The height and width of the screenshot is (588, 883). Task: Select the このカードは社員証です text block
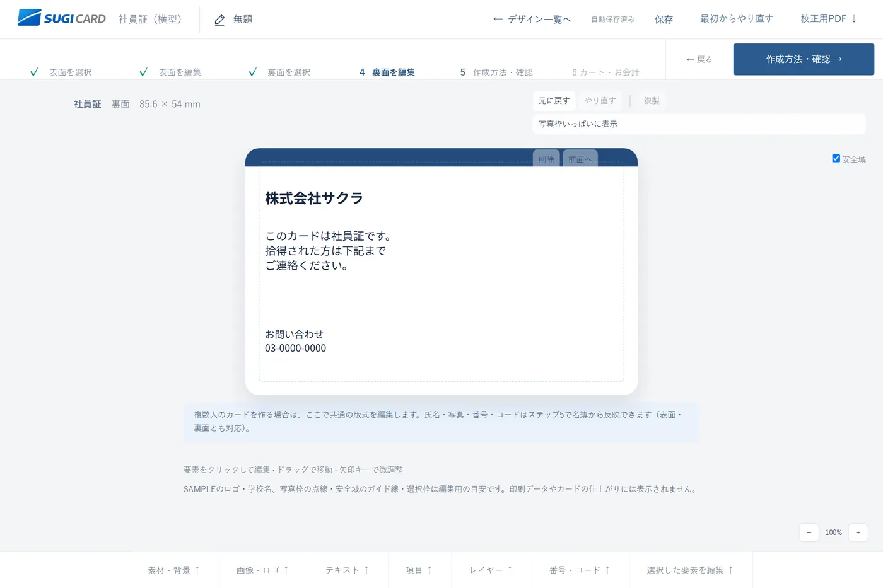329,251
